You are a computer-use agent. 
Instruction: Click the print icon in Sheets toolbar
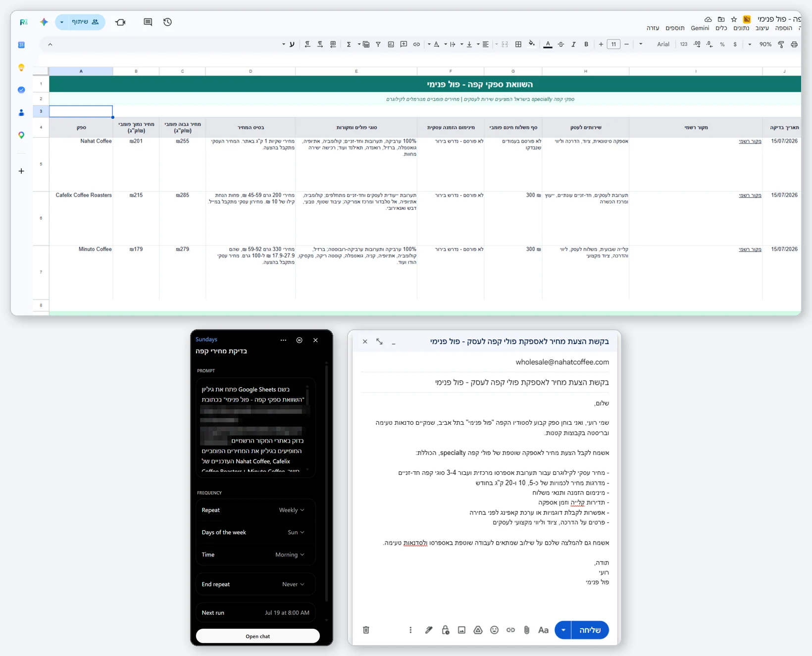[x=794, y=44]
